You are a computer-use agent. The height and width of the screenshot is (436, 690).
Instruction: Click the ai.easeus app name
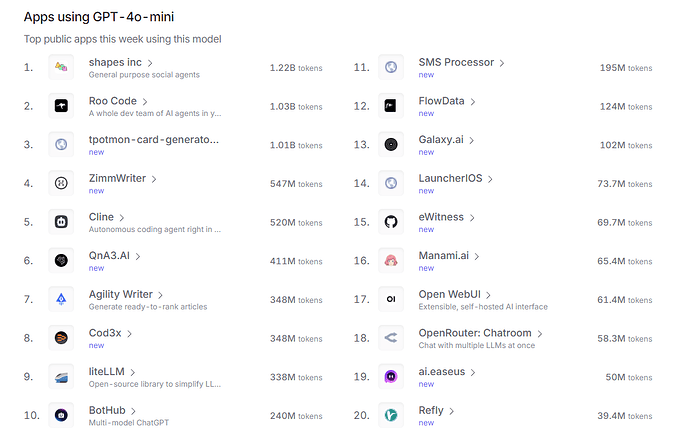tap(442, 371)
